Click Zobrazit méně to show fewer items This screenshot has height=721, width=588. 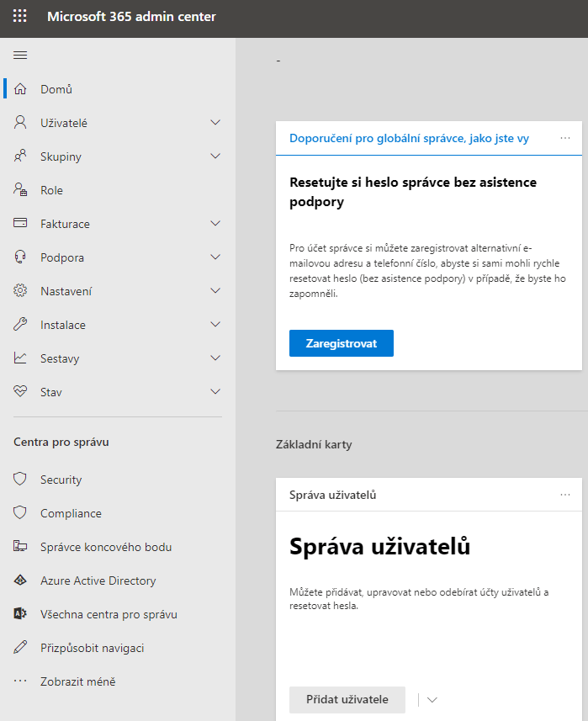(x=77, y=681)
